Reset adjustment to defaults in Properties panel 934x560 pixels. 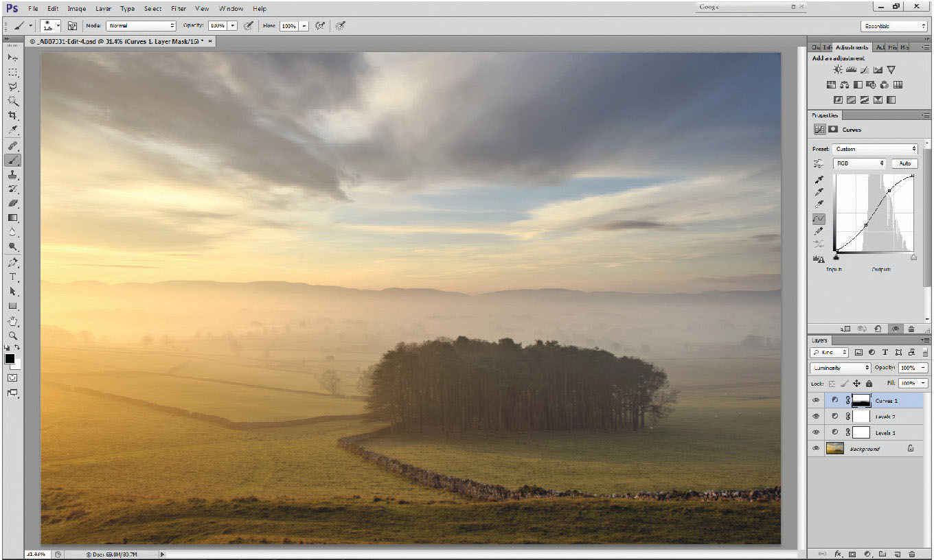[878, 329]
